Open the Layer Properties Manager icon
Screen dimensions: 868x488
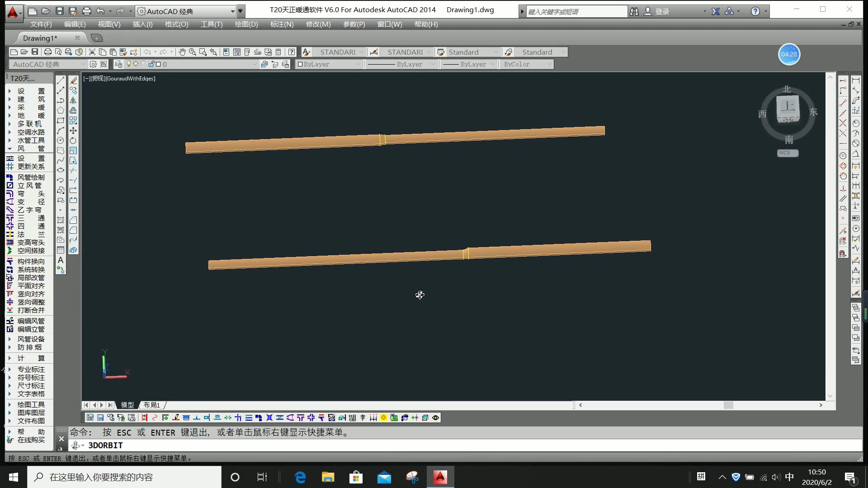118,65
